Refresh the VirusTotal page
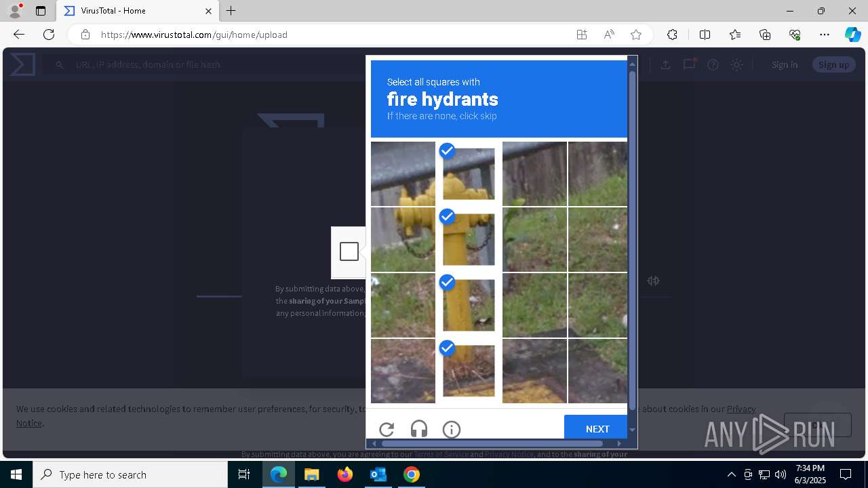 (x=49, y=35)
